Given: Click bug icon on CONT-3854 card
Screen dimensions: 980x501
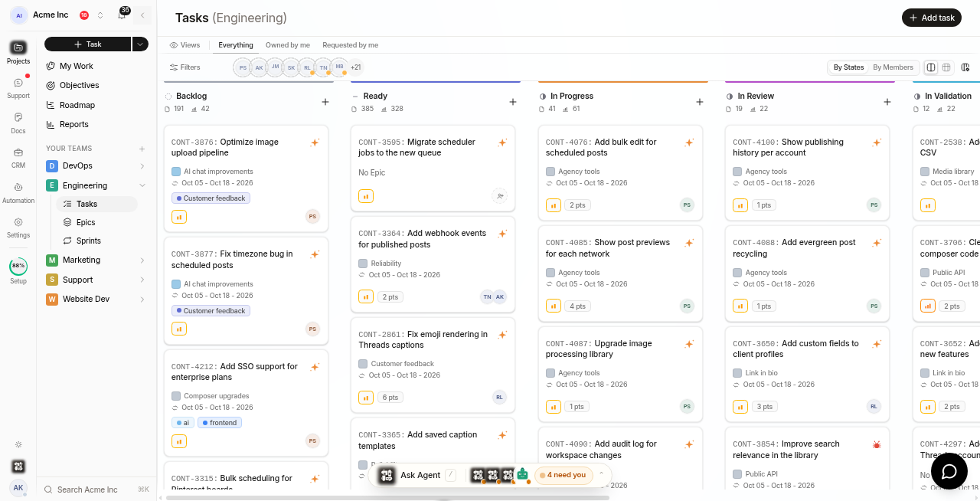Looking at the screenshot, I should pyautogui.click(x=877, y=444).
